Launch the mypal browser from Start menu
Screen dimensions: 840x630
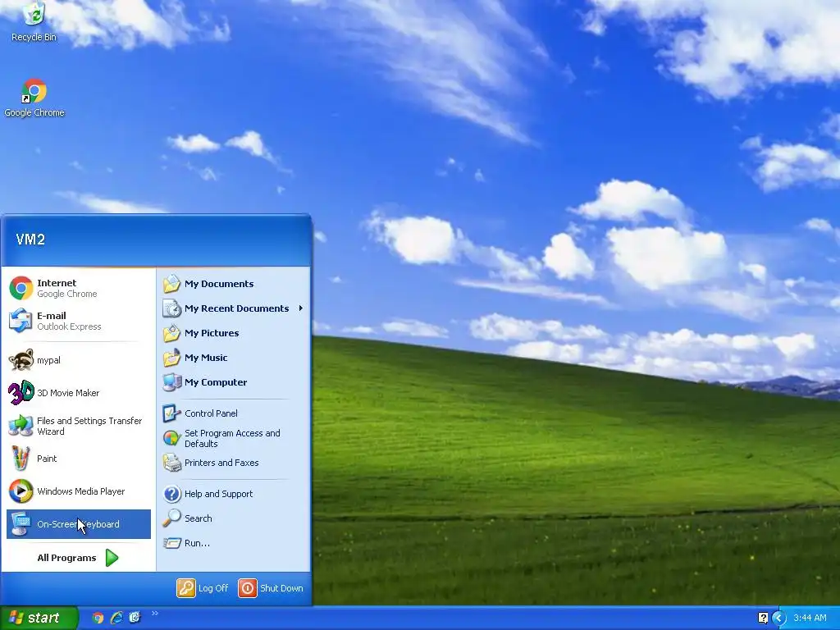point(78,360)
